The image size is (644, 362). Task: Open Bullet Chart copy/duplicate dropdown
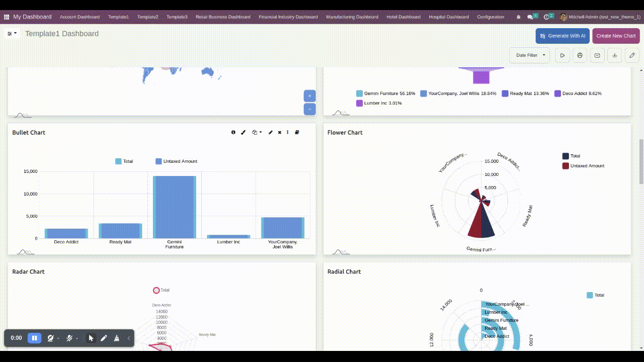pyautogui.click(x=257, y=132)
